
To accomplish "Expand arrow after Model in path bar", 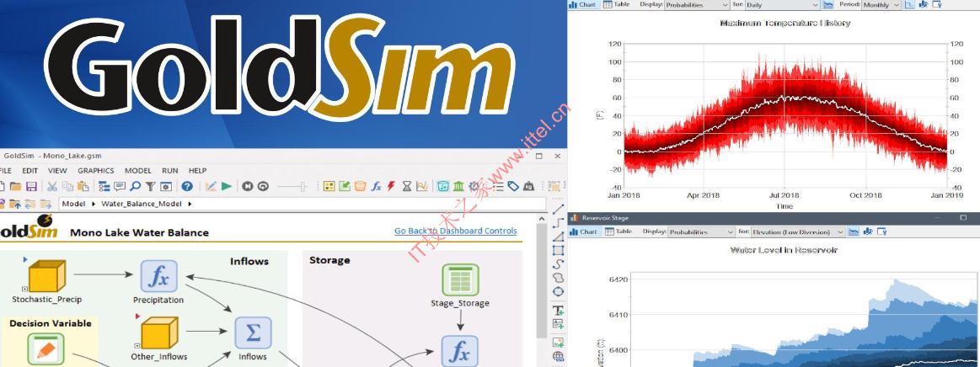I will [94, 204].
